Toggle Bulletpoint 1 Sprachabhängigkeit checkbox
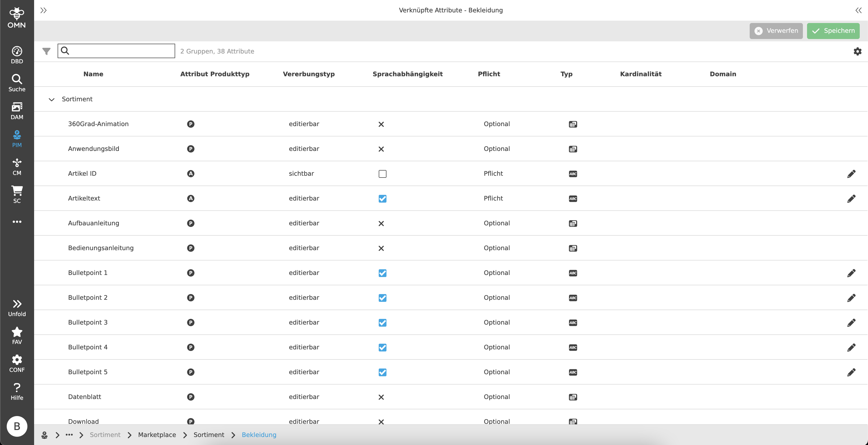Viewport: 868px width, 445px height. (x=382, y=273)
